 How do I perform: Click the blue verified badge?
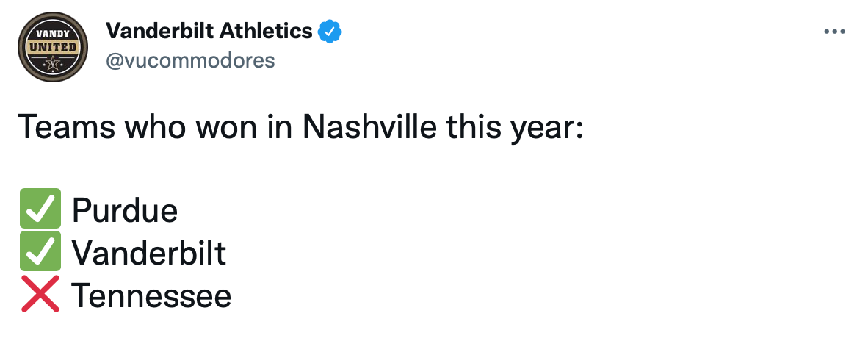point(330,32)
